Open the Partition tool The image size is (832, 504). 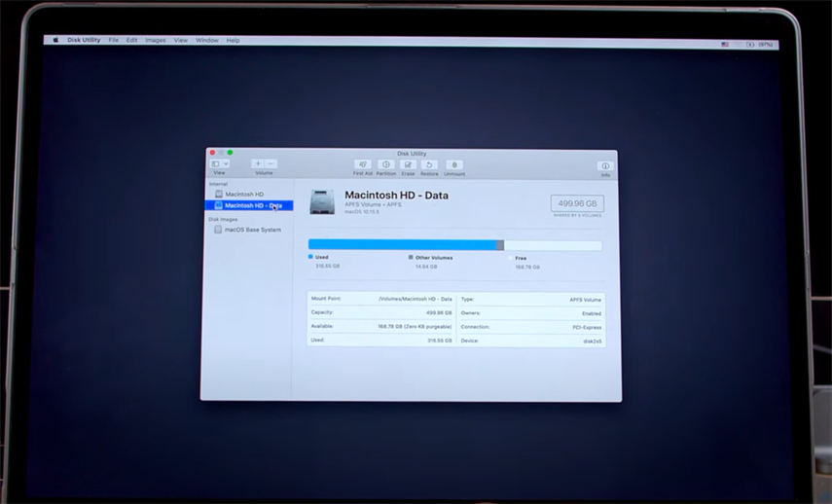[385, 165]
